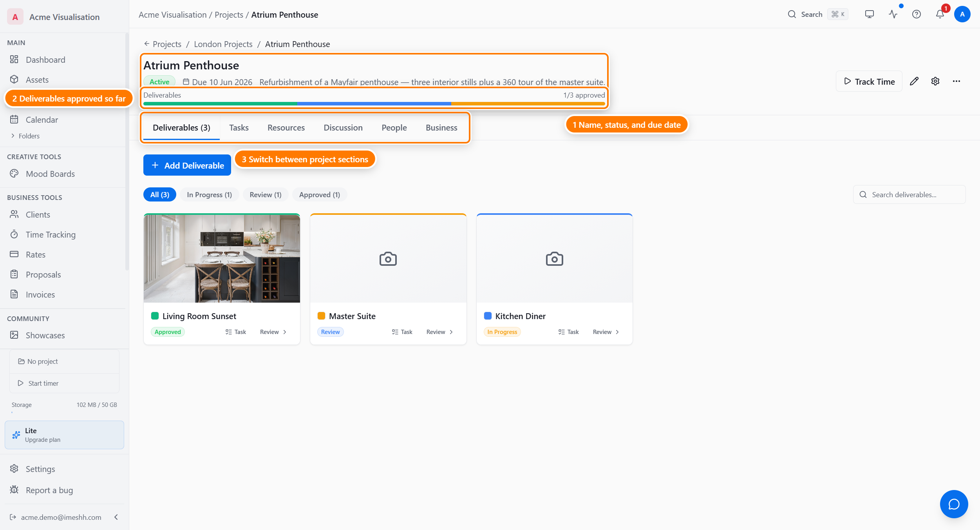
Task: Collapse the sidebar with the chevron arrow
Action: pos(116,517)
